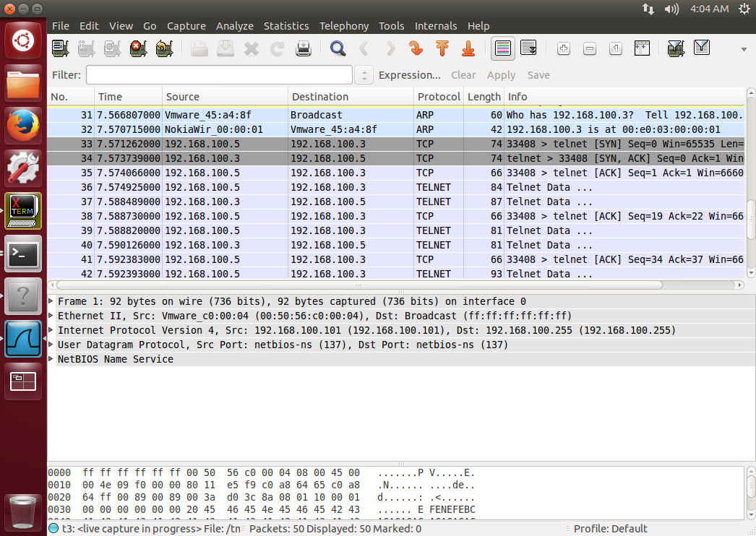Viewport: 756px width, 536px height.
Task: Click the expert info status bar indicator
Action: pyautogui.click(x=53, y=529)
